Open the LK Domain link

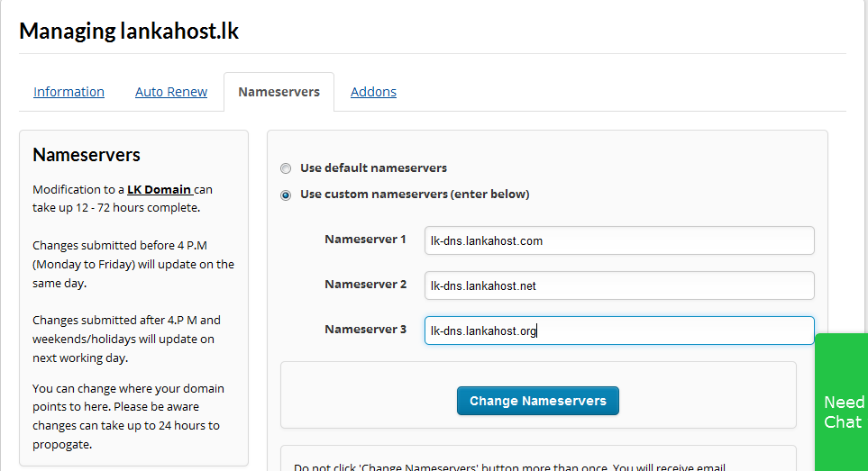point(160,190)
